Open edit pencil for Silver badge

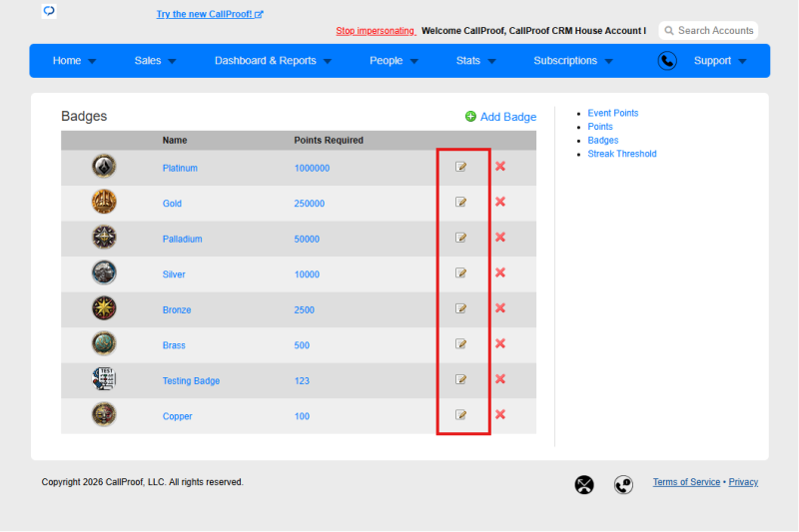pyautogui.click(x=460, y=272)
